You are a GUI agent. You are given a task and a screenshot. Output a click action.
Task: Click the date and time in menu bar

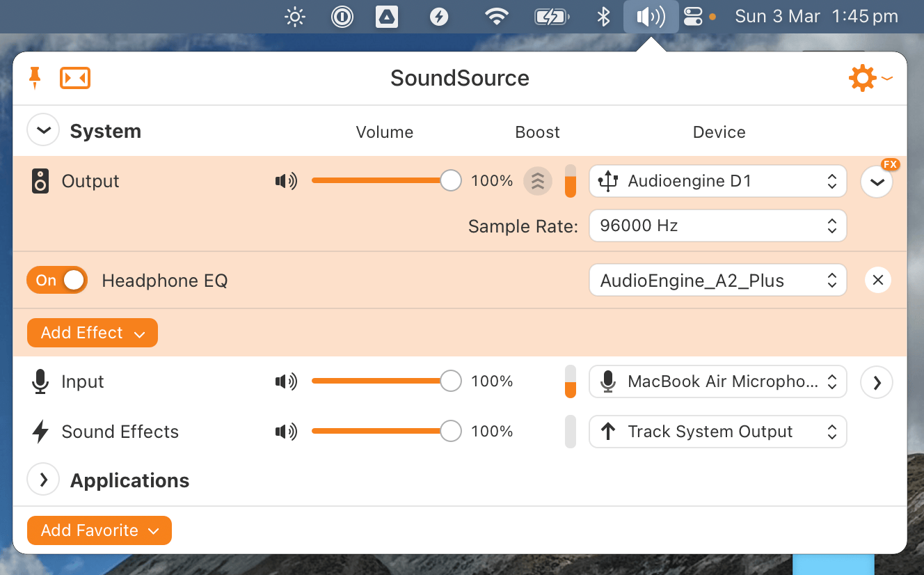(x=816, y=17)
